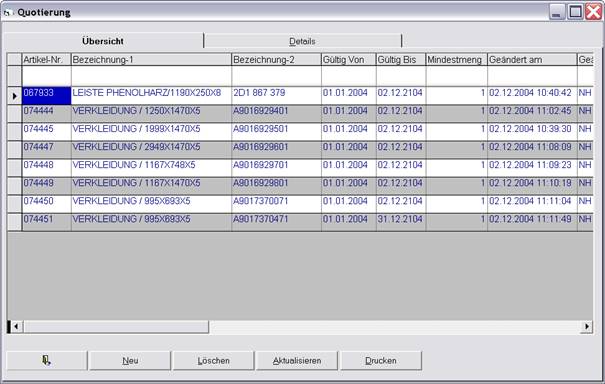Close the Quotierung window

(593, 12)
